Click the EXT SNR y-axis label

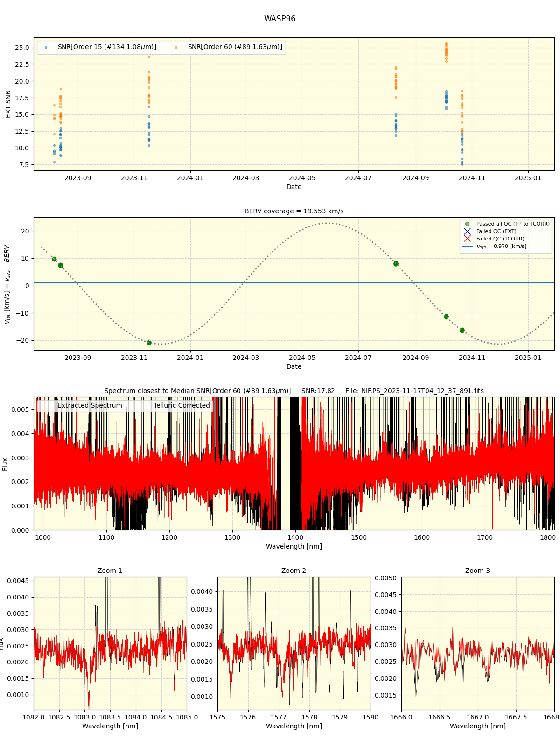coord(8,104)
